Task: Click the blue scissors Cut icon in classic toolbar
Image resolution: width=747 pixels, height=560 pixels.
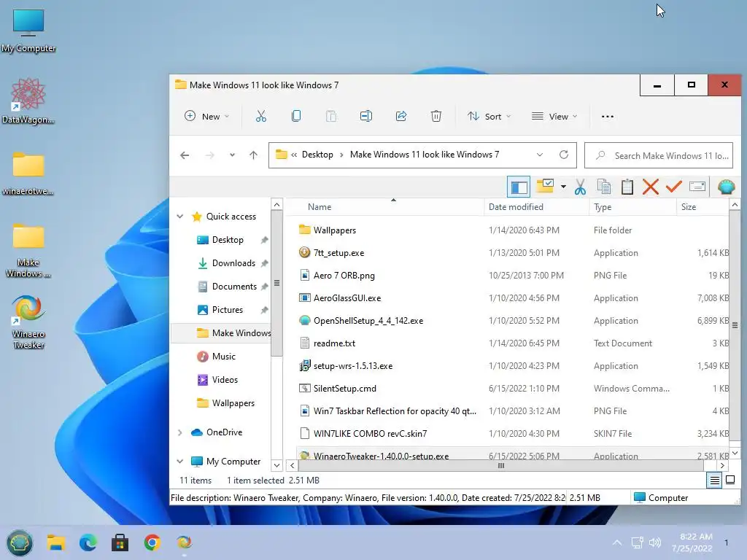Action: pyautogui.click(x=580, y=187)
